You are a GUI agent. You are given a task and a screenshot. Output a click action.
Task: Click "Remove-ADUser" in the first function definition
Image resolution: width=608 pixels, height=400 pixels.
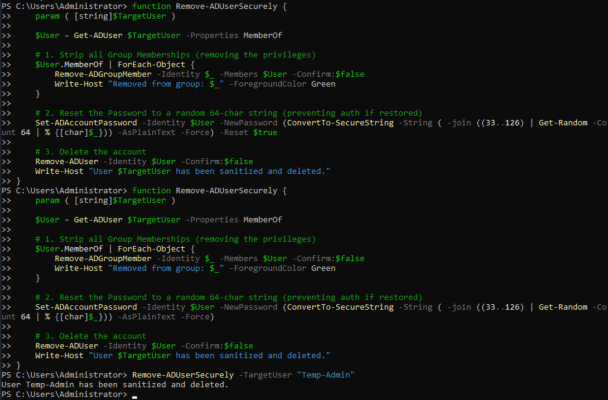pyautogui.click(x=67, y=162)
